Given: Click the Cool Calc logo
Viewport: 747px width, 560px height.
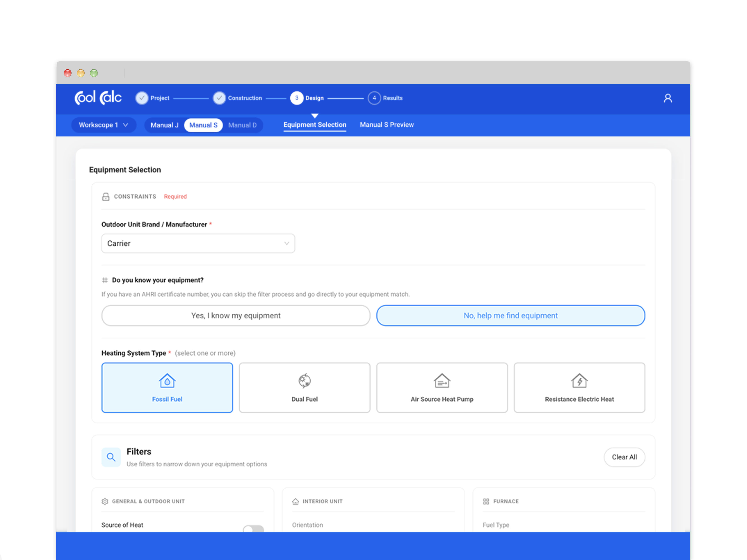Looking at the screenshot, I should [x=98, y=98].
